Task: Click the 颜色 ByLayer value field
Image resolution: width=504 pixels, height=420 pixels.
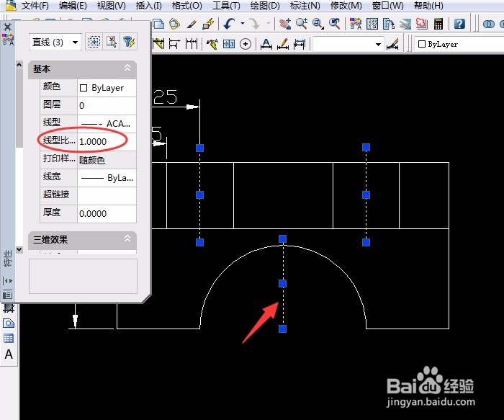Action: (x=107, y=88)
